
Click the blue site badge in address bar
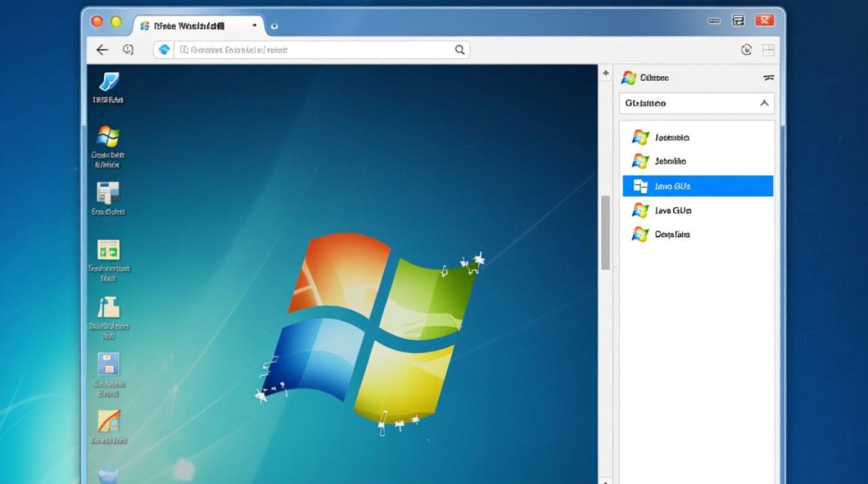coord(164,50)
